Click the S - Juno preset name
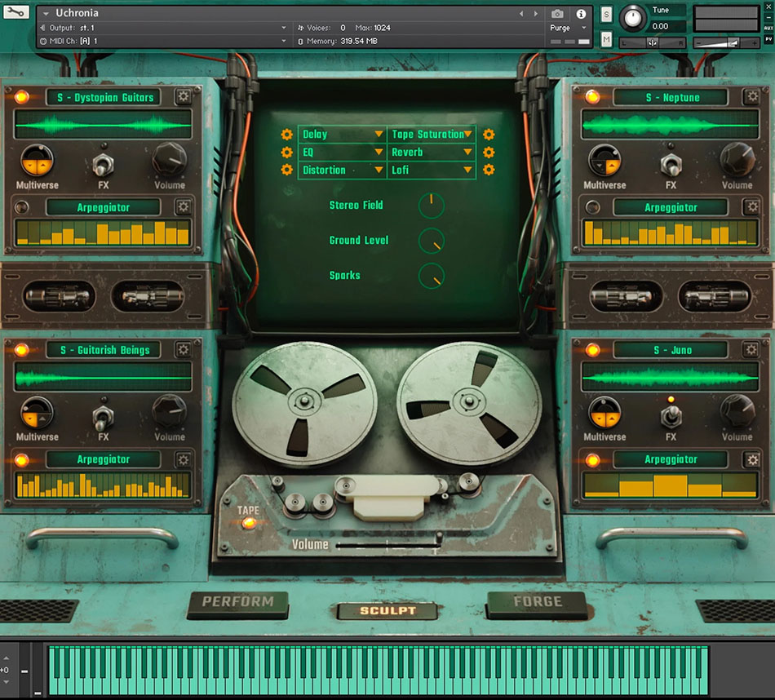Image resolution: width=775 pixels, height=700 pixels. (671, 350)
